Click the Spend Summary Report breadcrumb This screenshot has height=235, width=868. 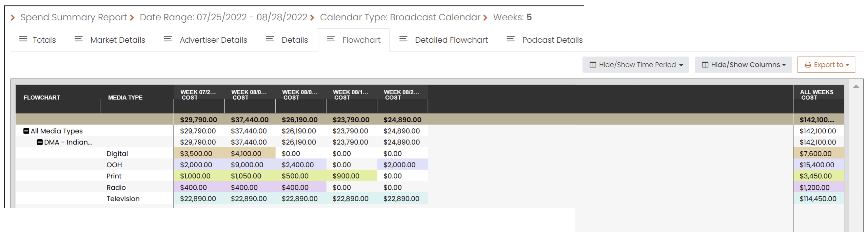point(73,17)
